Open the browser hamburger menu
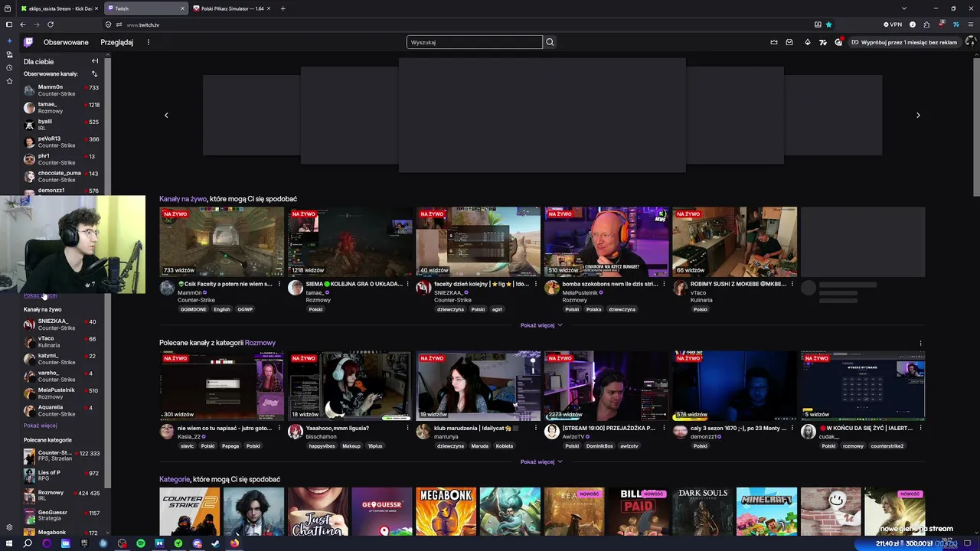This screenshot has height=551, width=980. [970, 24]
